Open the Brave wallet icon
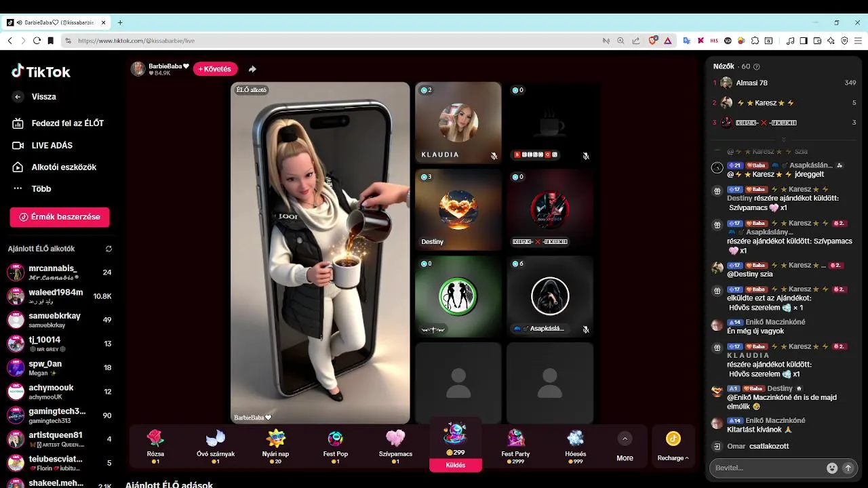This screenshot has width=868, height=488. pos(817,41)
